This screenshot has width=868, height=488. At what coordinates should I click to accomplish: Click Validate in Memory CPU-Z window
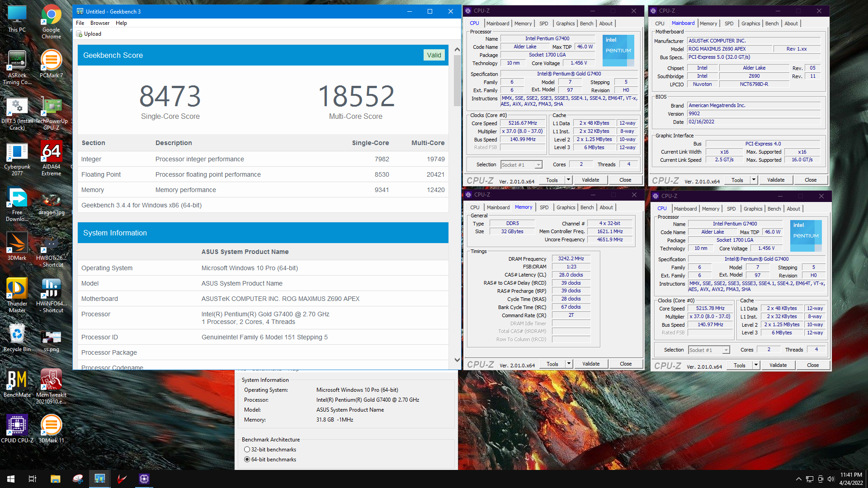click(591, 364)
